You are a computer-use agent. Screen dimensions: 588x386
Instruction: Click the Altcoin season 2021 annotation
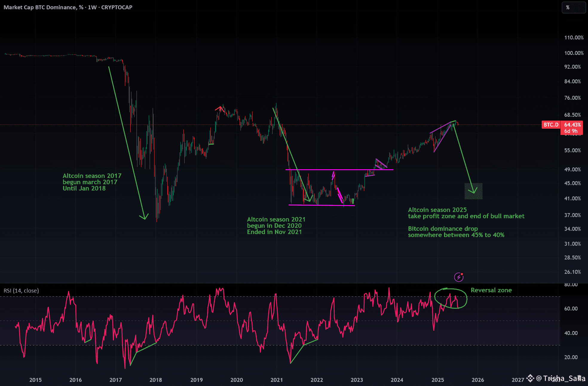[276, 226]
